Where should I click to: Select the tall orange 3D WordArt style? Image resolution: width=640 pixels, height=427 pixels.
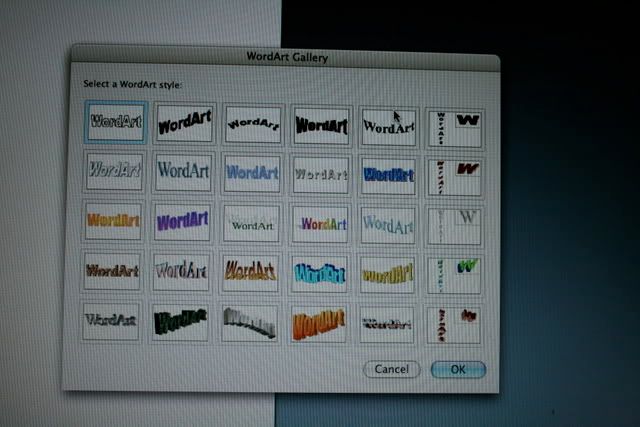(x=318, y=323)
